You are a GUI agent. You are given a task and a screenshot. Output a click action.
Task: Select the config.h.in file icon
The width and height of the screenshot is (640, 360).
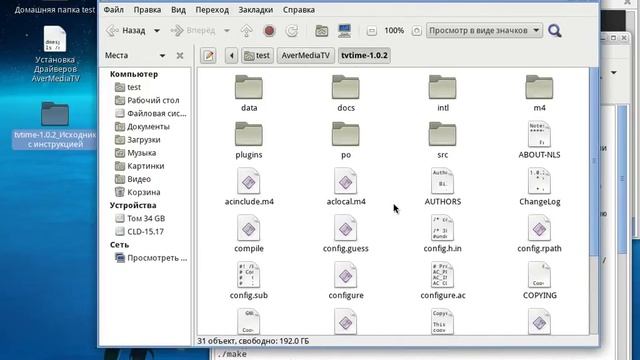(442, 228)
